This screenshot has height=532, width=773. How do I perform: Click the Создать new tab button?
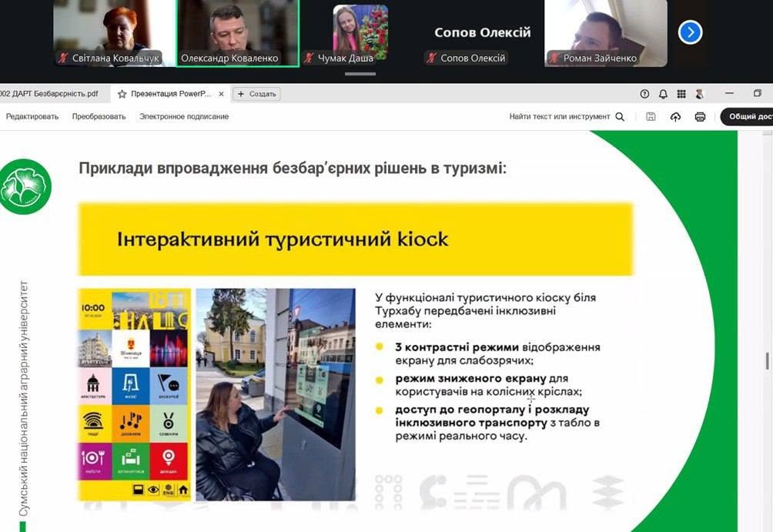point(257,94)
